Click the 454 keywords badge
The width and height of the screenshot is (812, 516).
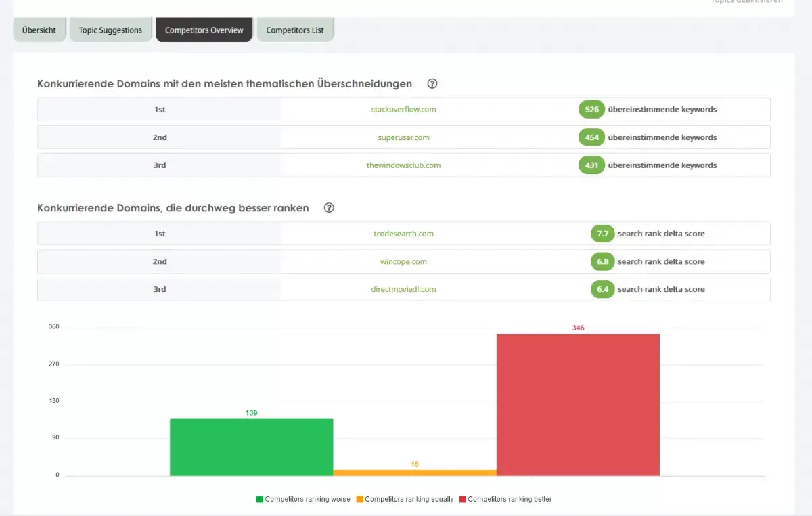click(x=591, y=137)
